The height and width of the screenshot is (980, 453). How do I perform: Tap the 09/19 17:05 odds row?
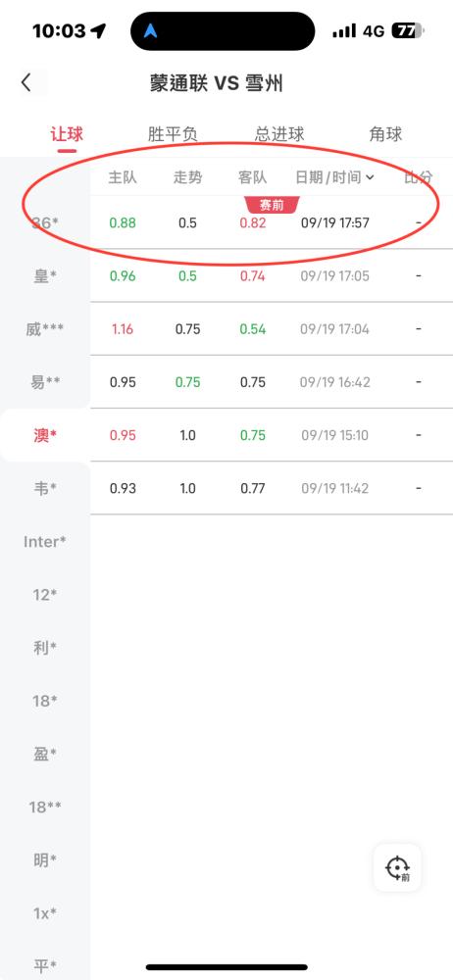tap(272, 275)
